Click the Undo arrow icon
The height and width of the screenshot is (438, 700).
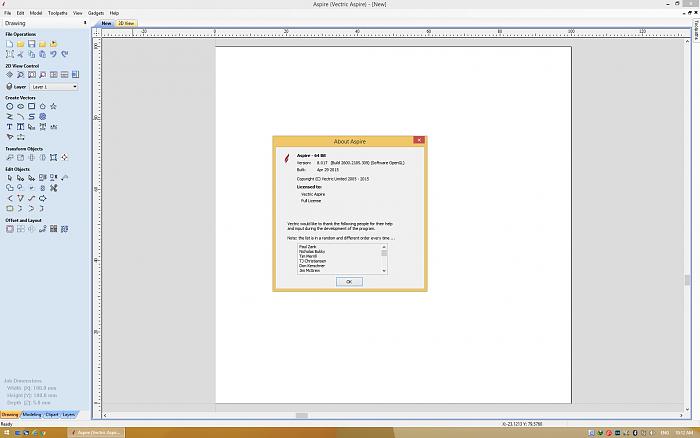(53, 54)
